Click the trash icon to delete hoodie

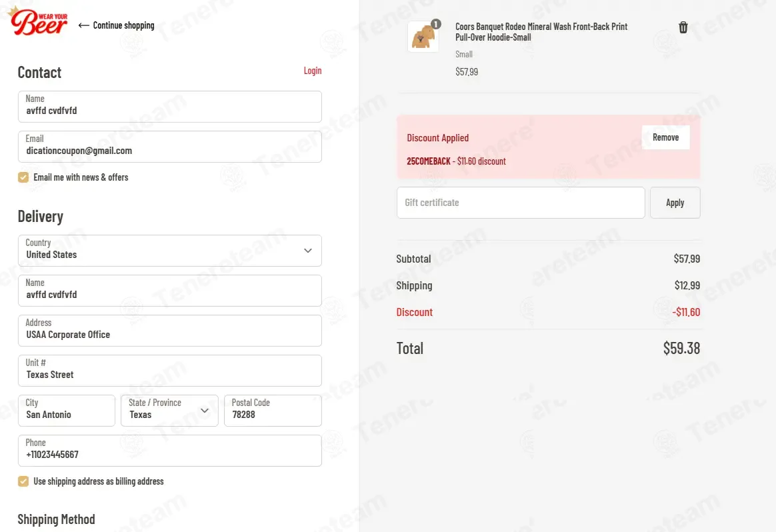click(683, 27)
